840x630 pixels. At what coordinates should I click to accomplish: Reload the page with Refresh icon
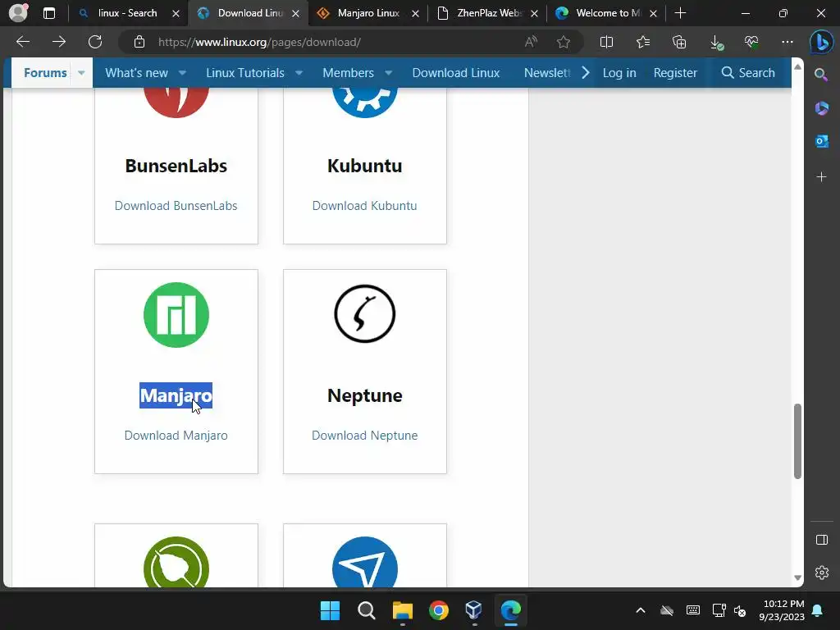95,42
